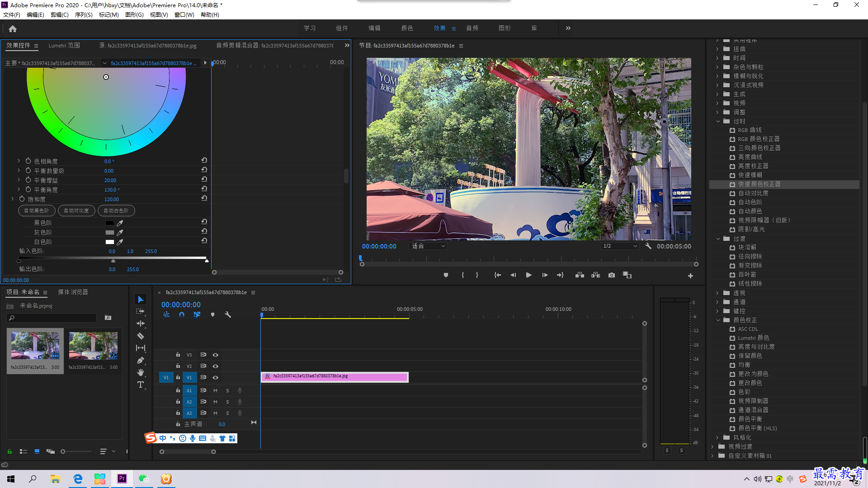Click the new bin icon in Project panel
The height and width of the screenshot is (488, 868).
[108, 318]
